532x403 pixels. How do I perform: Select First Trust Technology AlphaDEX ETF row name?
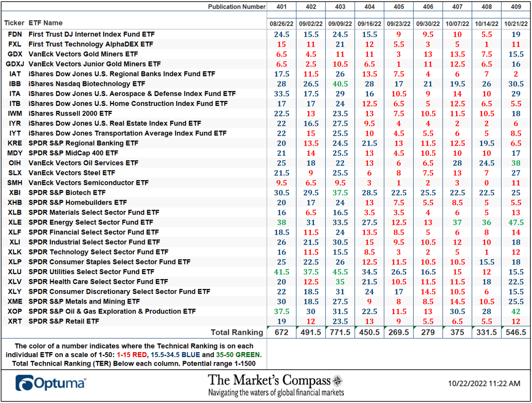pos(91,44)
